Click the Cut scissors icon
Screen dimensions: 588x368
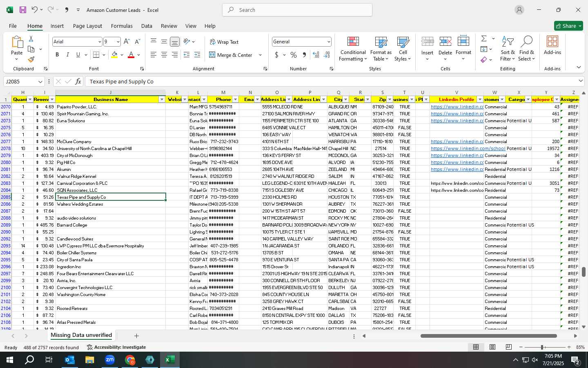pyautogui.click(x=31, y=39)
